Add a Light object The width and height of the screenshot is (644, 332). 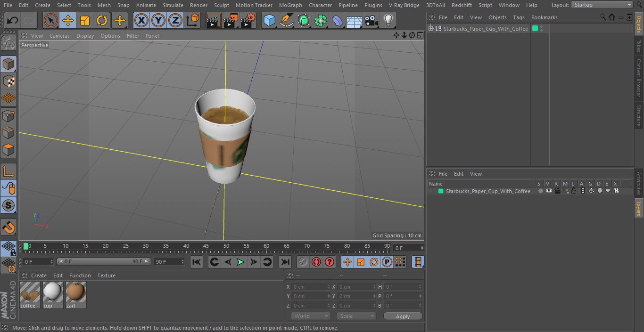coord(388,20)
